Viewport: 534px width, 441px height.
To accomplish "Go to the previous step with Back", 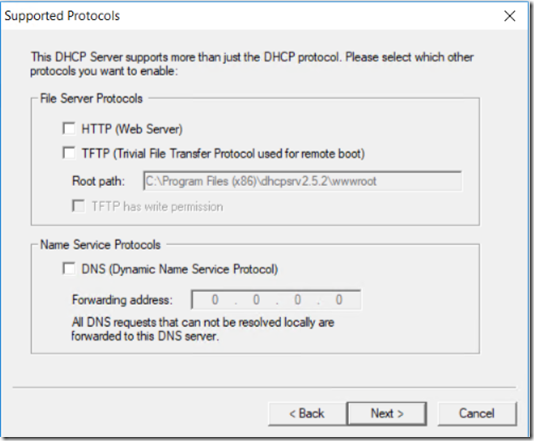I will tap(307, 414).
